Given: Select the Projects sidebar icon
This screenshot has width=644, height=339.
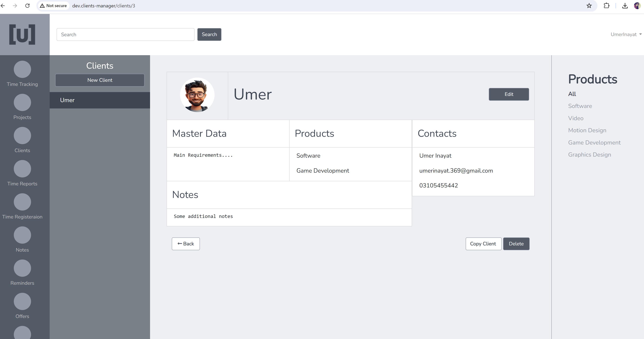Looking at the screenshot, I should tap(22, 102).
